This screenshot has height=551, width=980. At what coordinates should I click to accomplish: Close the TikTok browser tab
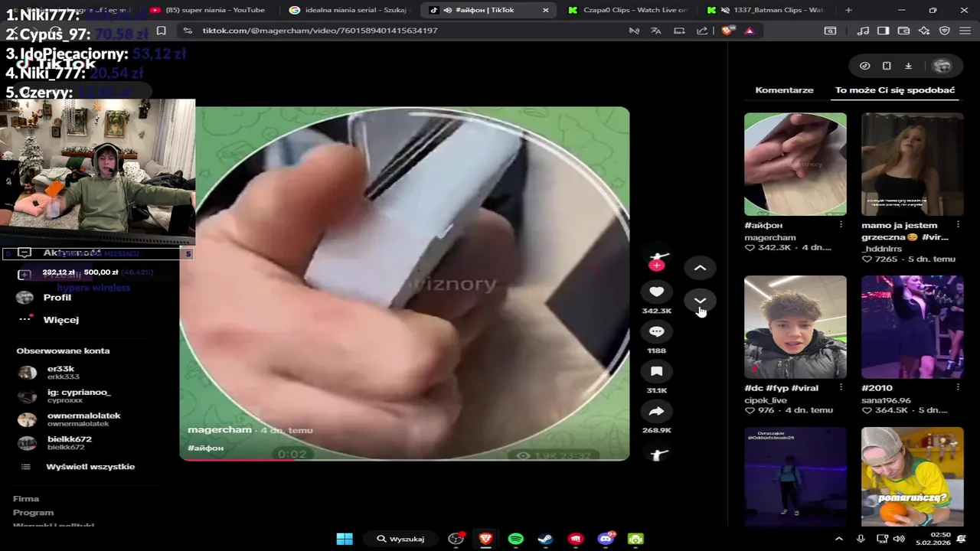(x=545, y=10)
